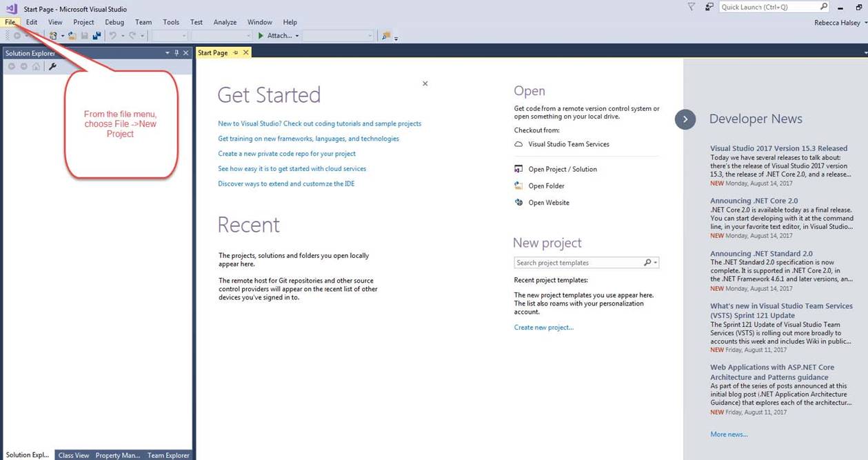This screenshot has height=460, width=868.
Task: Open the More news link
Action: pos(729,434)
